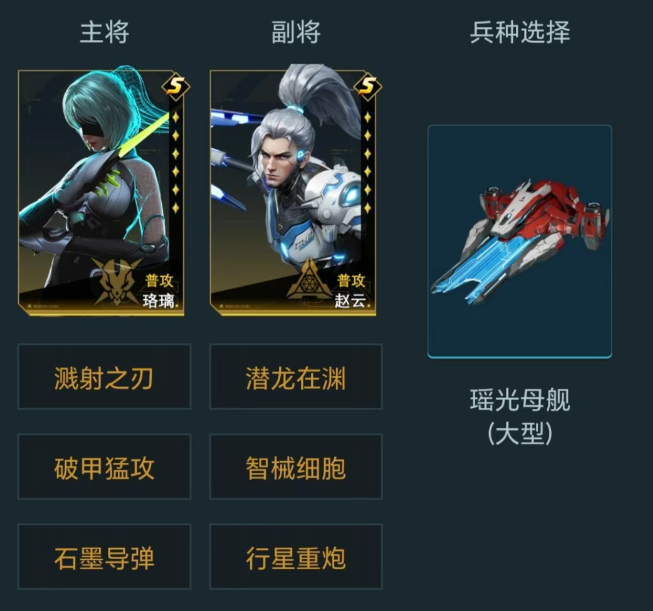Click the star column on 珞璃 card

pyautogui.click(x=176, y=162)
